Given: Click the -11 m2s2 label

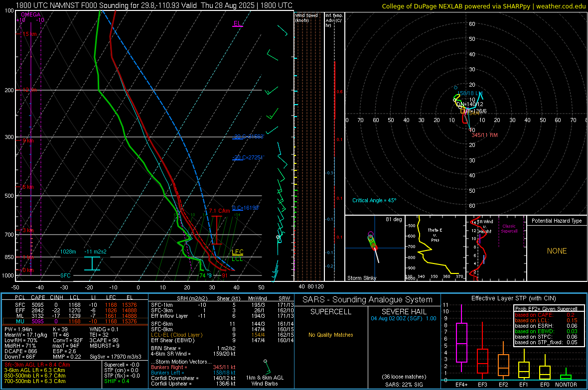Looking at the screenshot, I should click(95, 252).
